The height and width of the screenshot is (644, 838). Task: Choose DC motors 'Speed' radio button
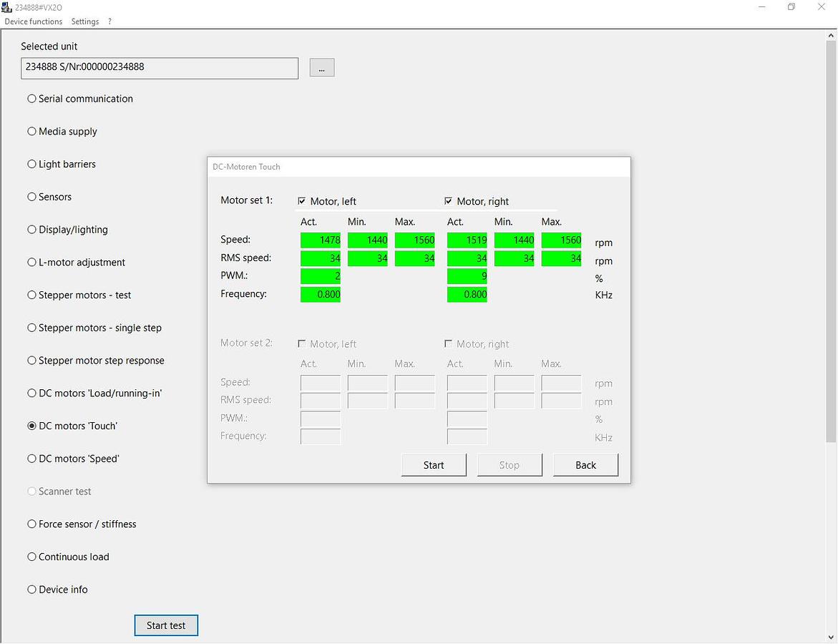tap(32, 459)
